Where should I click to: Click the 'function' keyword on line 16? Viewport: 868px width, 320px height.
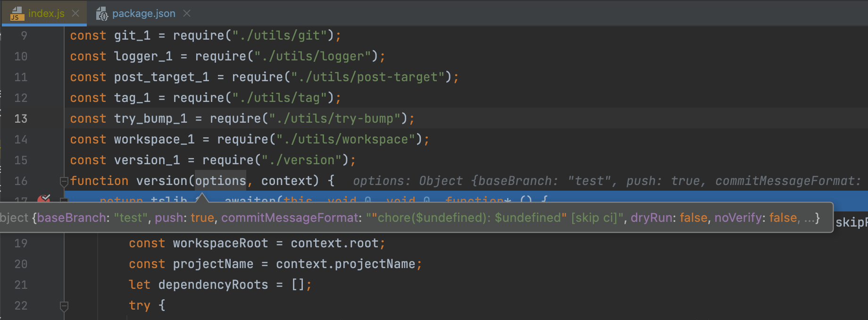pyautogui.click(x=99, y=181)
